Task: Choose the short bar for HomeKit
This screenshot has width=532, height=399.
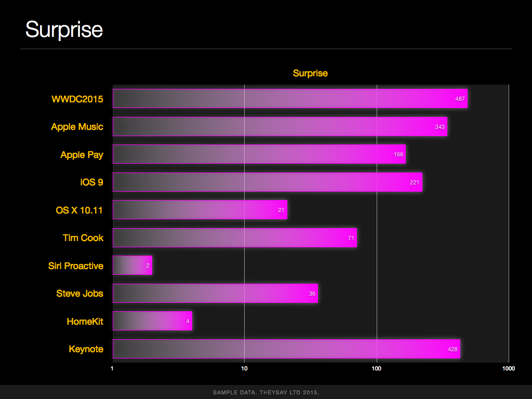Action: tap(153, 321)
